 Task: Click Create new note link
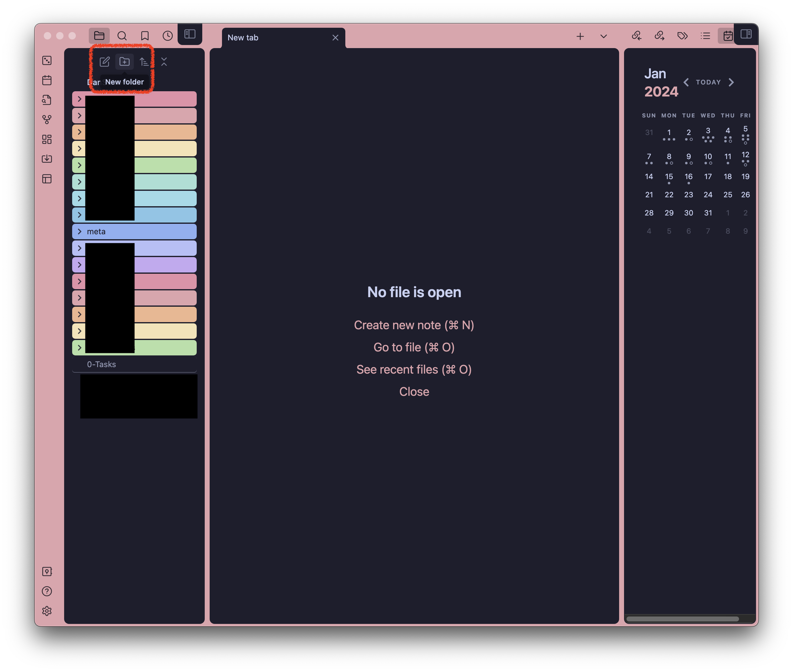[x=414, y=325]
